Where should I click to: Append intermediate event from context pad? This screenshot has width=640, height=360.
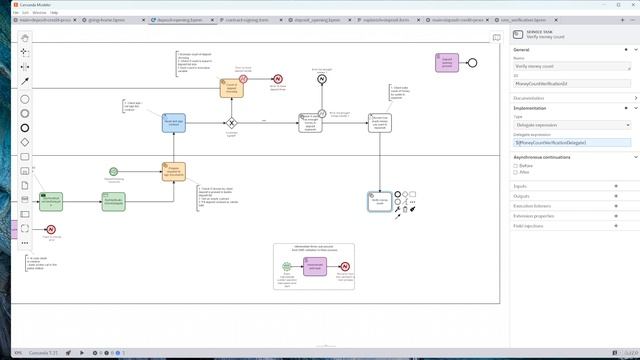coord(398,202)
